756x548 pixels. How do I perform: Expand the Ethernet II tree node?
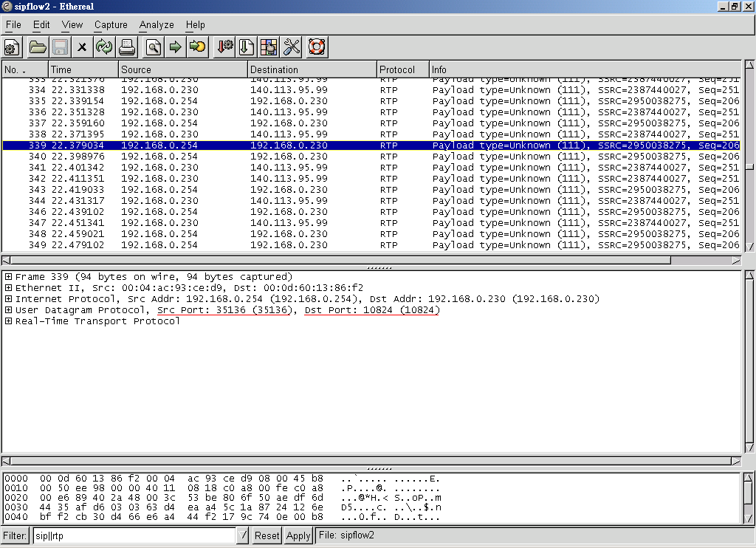click(x=9, y=288)
